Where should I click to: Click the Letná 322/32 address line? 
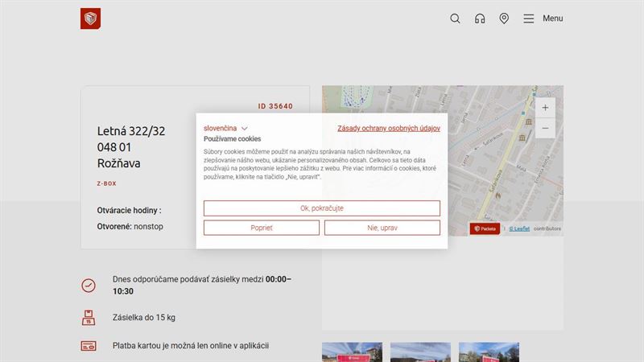pyautogui.click(x=131, y=131)
